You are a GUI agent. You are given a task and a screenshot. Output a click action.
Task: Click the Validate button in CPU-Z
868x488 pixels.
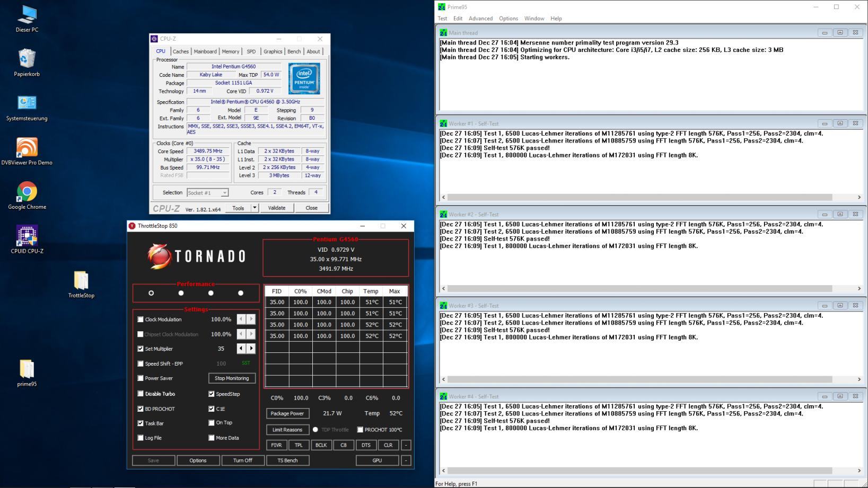coord(277,208)
